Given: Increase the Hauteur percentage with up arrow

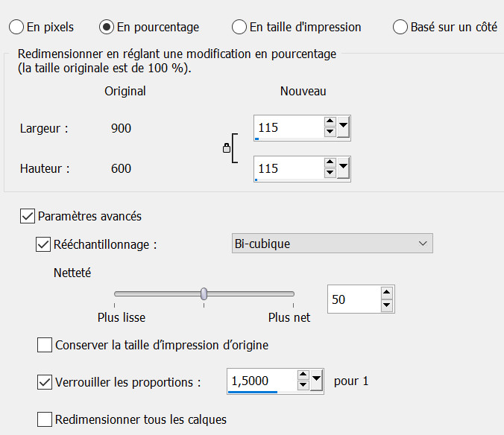Looking at the screenshot, I should click(330, 163).
